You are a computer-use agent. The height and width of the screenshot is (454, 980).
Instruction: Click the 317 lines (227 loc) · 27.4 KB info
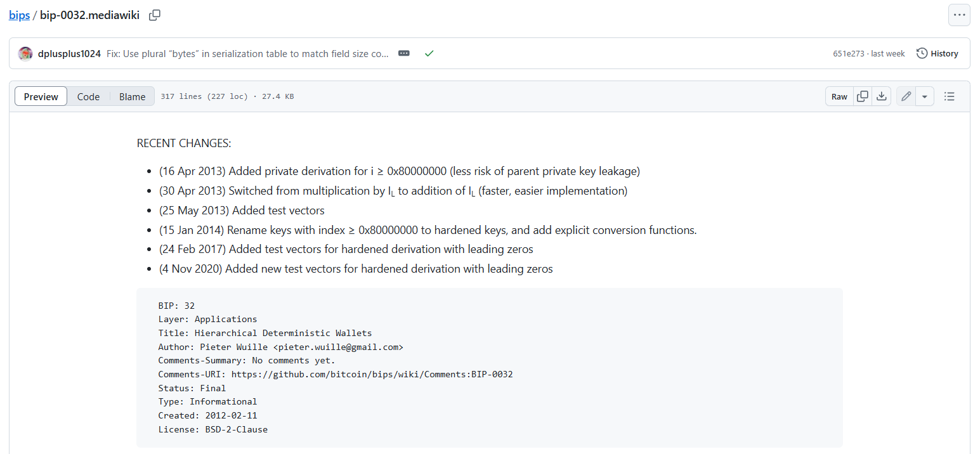click(227, 96)
